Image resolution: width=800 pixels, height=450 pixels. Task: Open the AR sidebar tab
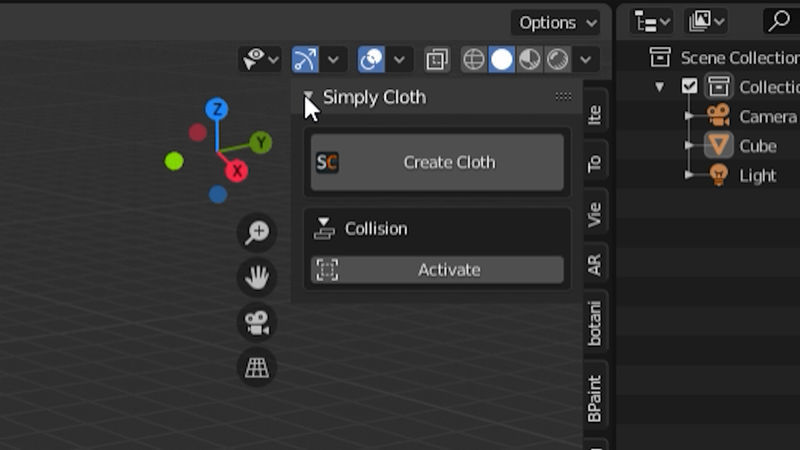click(x=595, y=264)
